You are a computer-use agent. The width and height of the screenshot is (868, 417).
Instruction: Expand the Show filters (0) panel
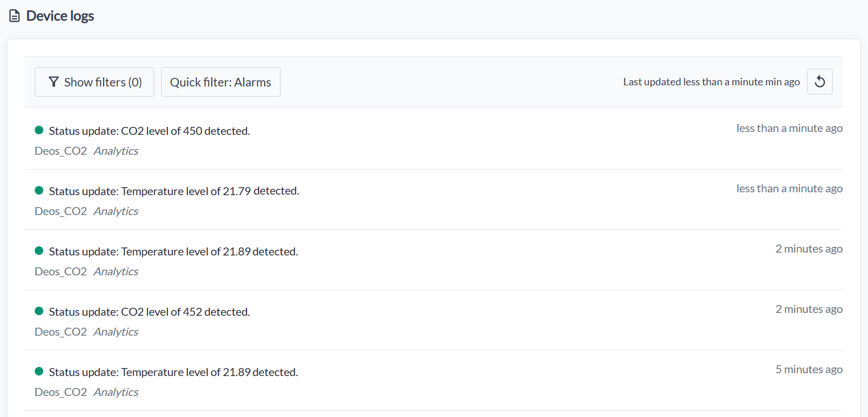94,82
